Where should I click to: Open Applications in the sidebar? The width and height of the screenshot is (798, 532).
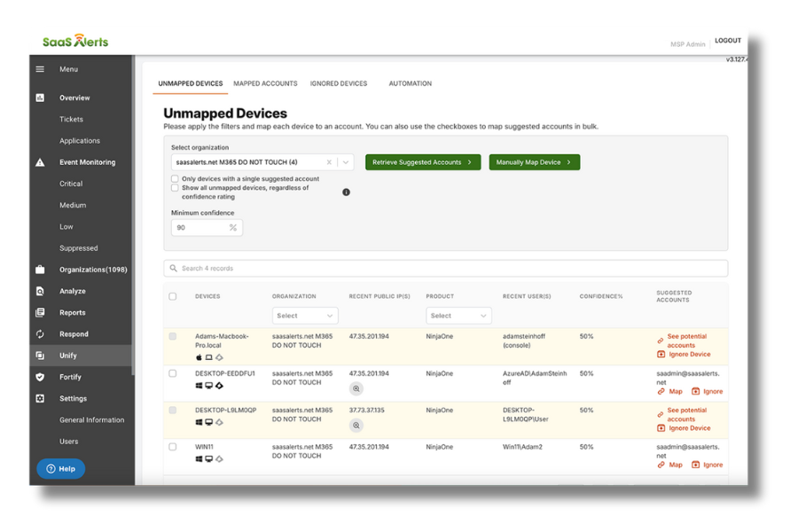[80, 140]
